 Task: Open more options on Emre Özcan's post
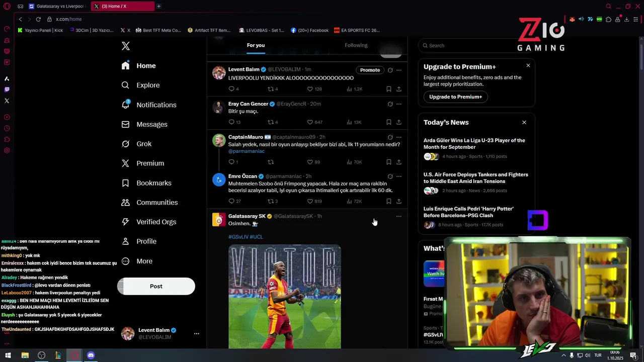click(x=399, y=176)
